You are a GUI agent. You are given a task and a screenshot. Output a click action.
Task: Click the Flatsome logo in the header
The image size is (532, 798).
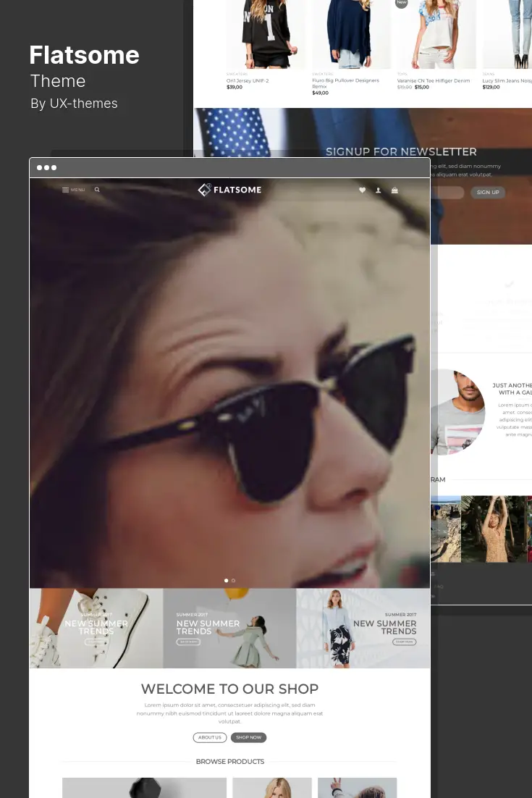[229, 190]
